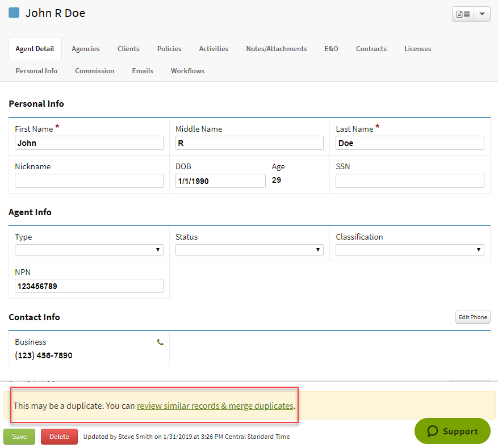Select the Agencies tab
Screen dimensions: 498x448
[85, 48]
